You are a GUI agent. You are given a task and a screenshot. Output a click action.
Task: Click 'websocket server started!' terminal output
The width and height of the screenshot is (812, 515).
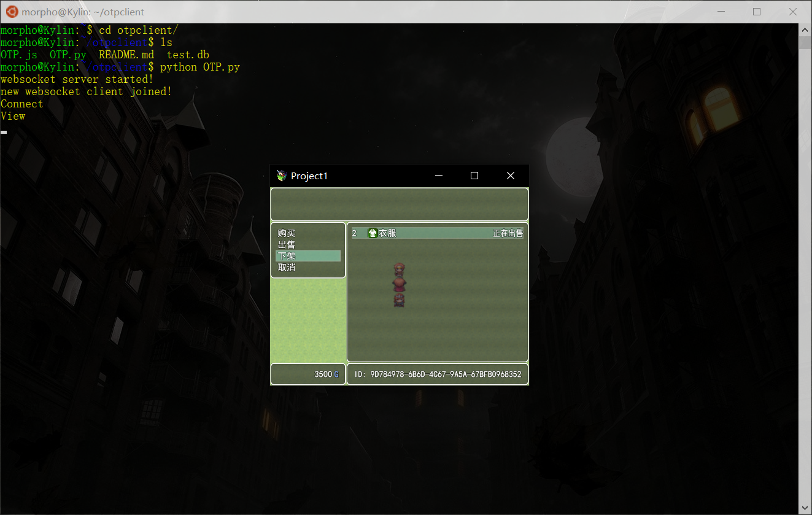[x=77, y=79]
